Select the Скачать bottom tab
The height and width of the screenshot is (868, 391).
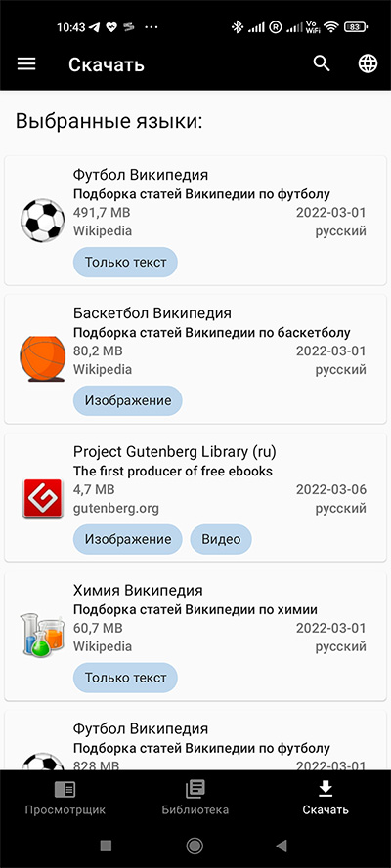click(x=326, y=798)
